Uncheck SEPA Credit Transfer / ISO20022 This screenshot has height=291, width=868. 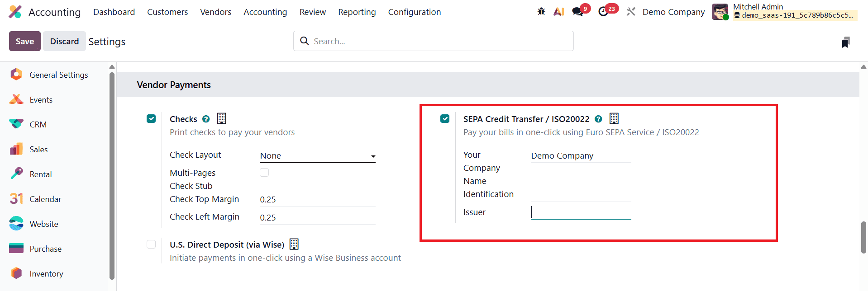[445, 118]
